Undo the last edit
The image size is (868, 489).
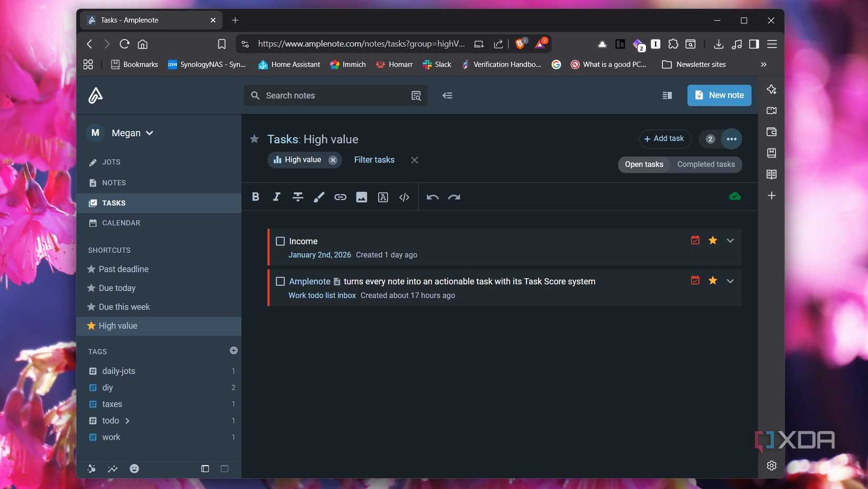[432, 197]
